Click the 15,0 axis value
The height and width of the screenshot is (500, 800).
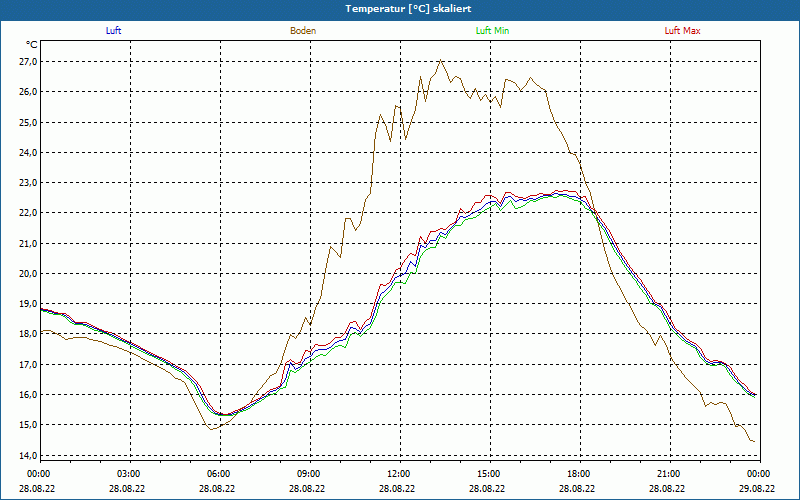[27, 424]
